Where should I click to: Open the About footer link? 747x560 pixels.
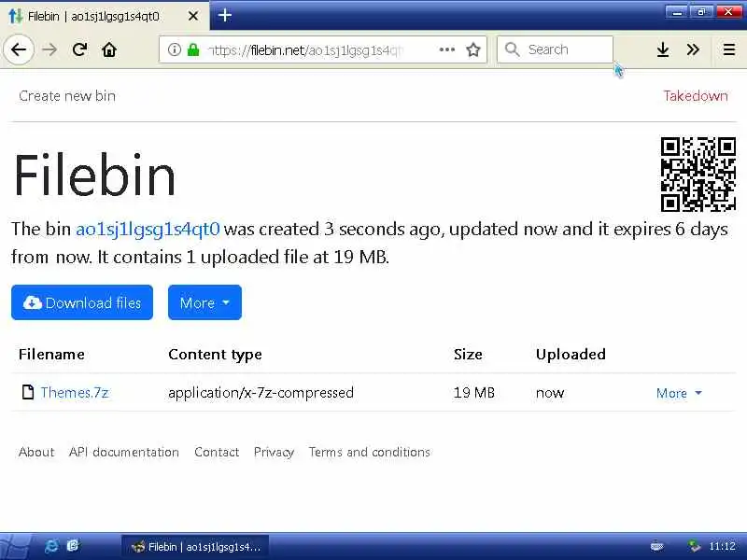[36, 452]
